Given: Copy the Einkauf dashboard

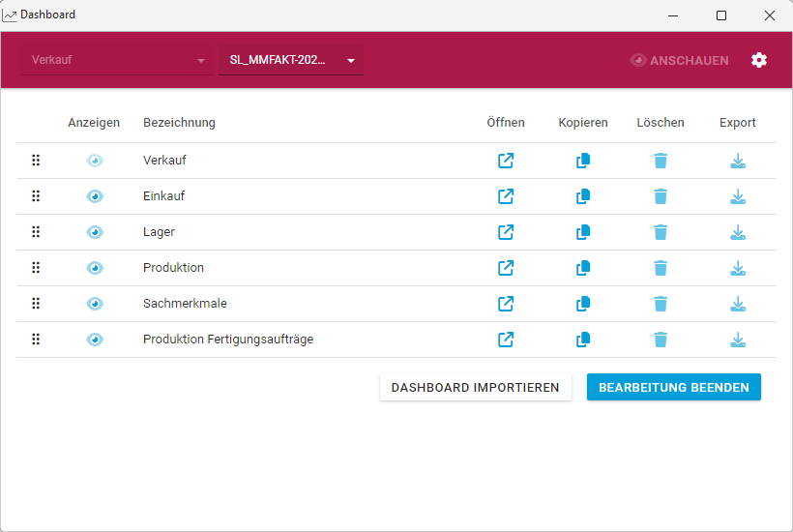Looking at the screenshot, I should coord(583,196).
